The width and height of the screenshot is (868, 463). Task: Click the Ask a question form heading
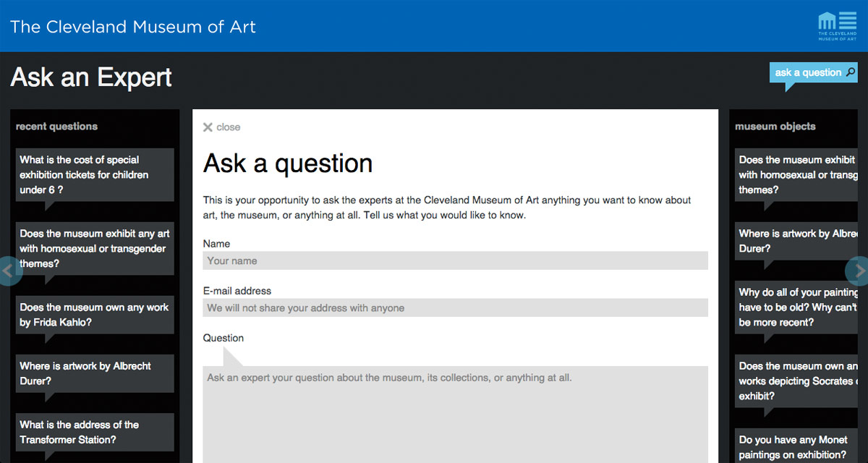click(x=288, y=163)
